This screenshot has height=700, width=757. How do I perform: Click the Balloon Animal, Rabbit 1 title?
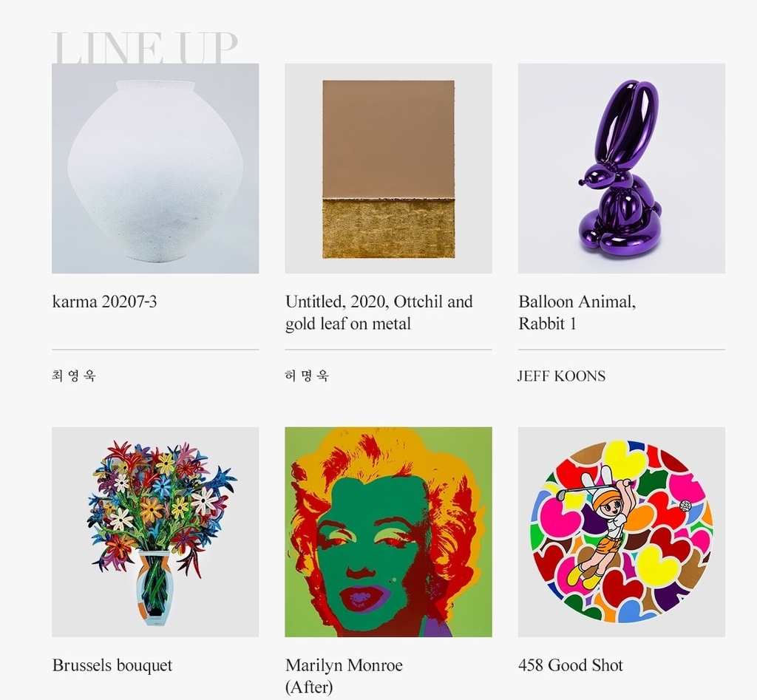click(577, 313)
